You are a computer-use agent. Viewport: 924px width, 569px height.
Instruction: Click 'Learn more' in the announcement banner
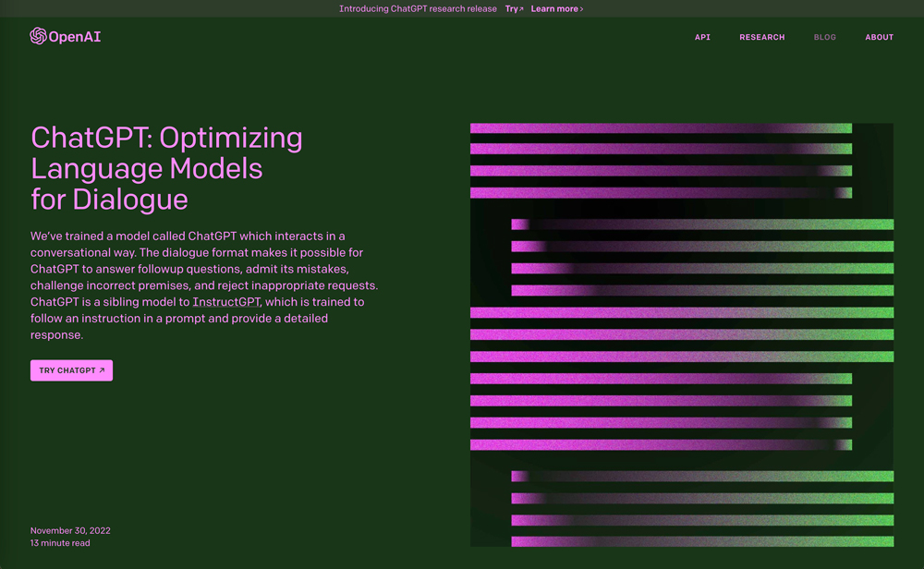(x=553, y=8)
